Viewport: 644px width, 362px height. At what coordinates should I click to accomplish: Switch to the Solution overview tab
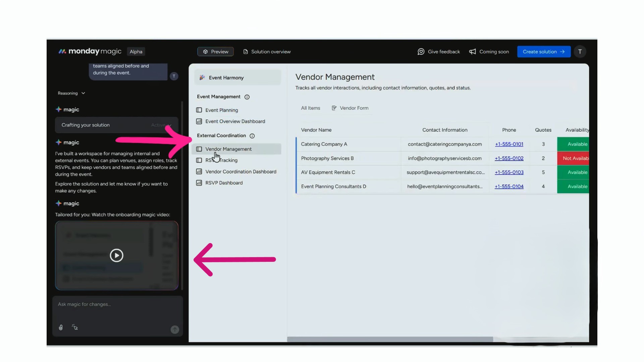pos(267,52)
